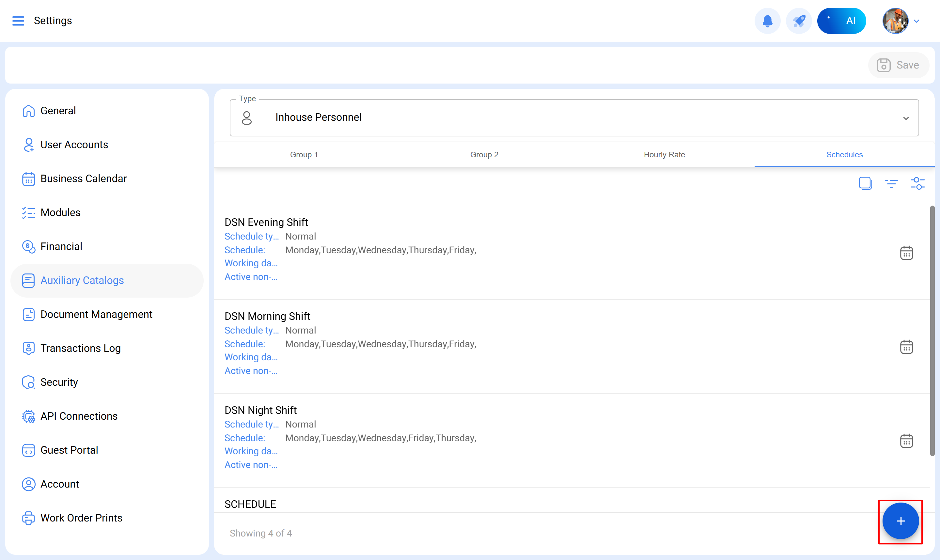Click the notifications bell icon
The image size is (940, 560).
(x=767, y=21)
